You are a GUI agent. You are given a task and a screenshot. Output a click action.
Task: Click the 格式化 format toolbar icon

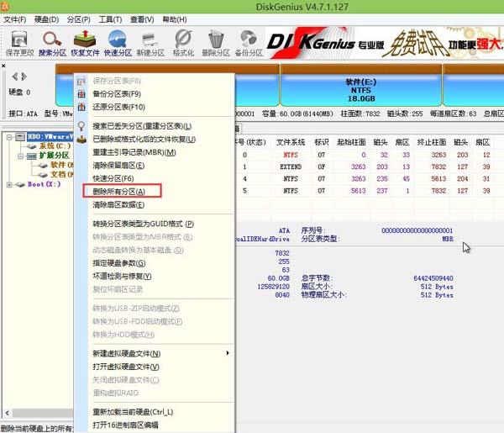click(x=183, y=43)
